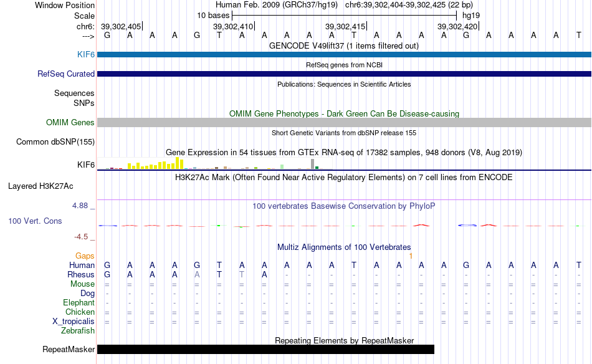Open the Layered H3K27Ac track label
This screenshot has width=592, height=364.
pos(41,186)
